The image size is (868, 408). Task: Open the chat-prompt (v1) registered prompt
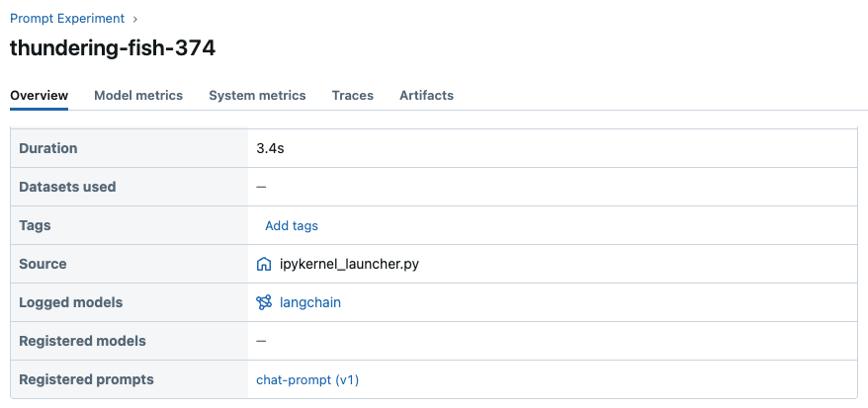click(307, 379)
